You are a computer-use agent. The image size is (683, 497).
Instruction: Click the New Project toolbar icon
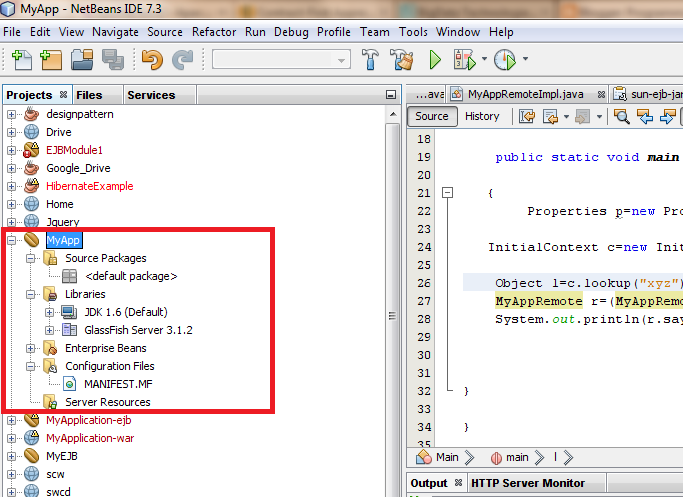tap(51, 60)
